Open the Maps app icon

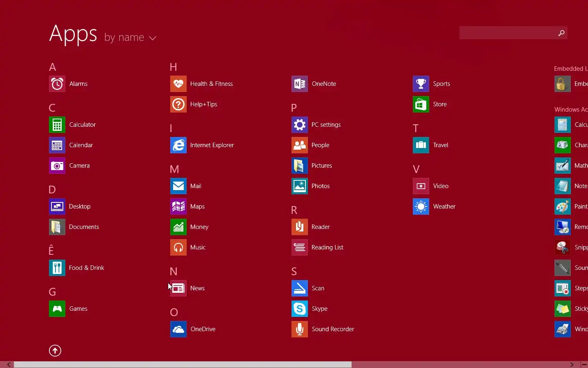178,206
